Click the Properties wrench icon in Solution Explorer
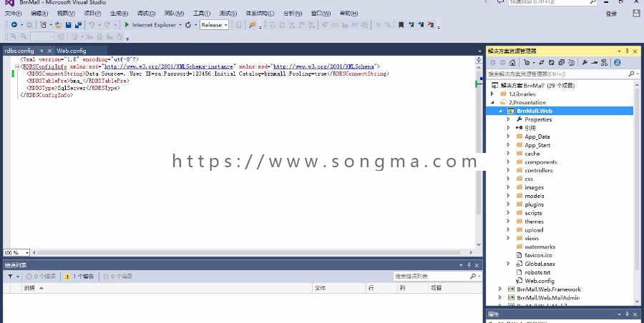 coord(585,63)
